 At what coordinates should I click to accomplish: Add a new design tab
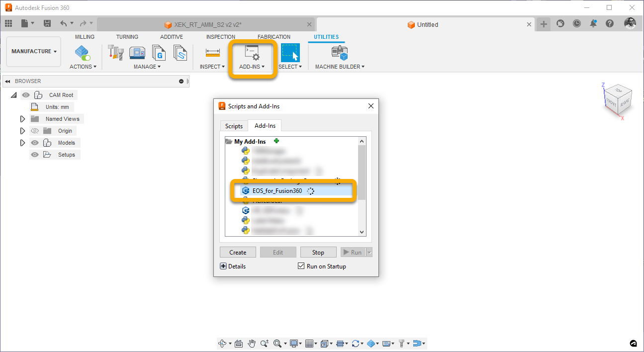coord(544,24)
